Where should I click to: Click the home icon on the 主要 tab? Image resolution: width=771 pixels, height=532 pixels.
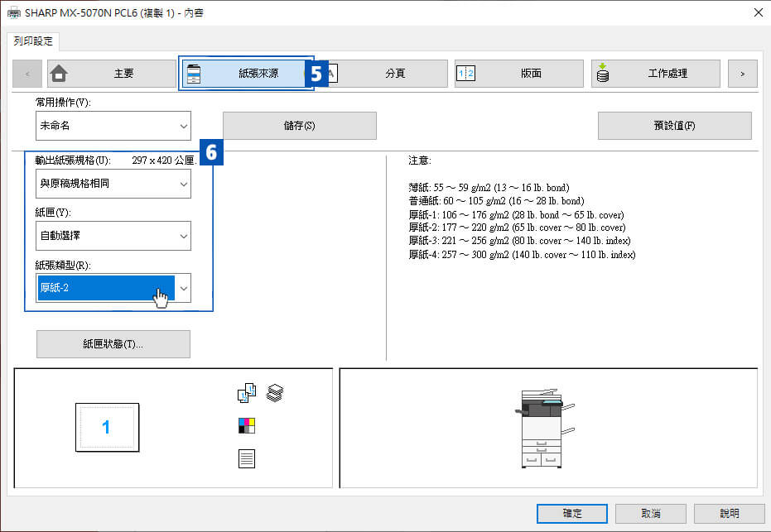coord(59,74)
